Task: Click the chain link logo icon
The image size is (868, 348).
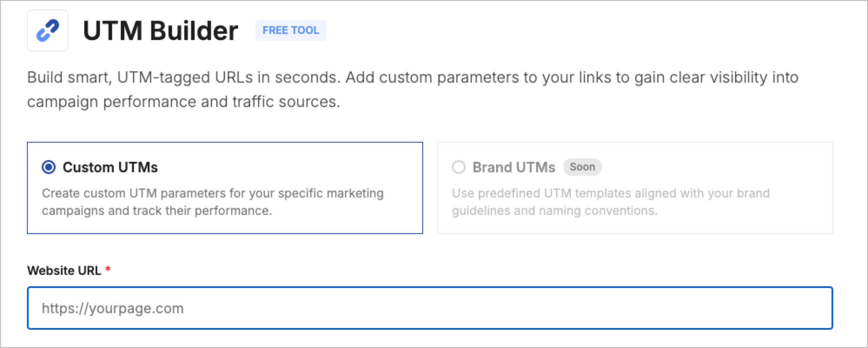Action: pos(48,30)
